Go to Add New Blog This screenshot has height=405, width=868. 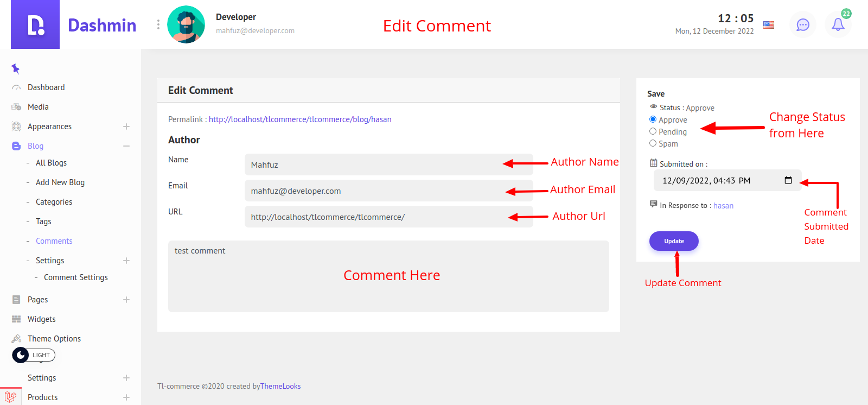point(60,182)
